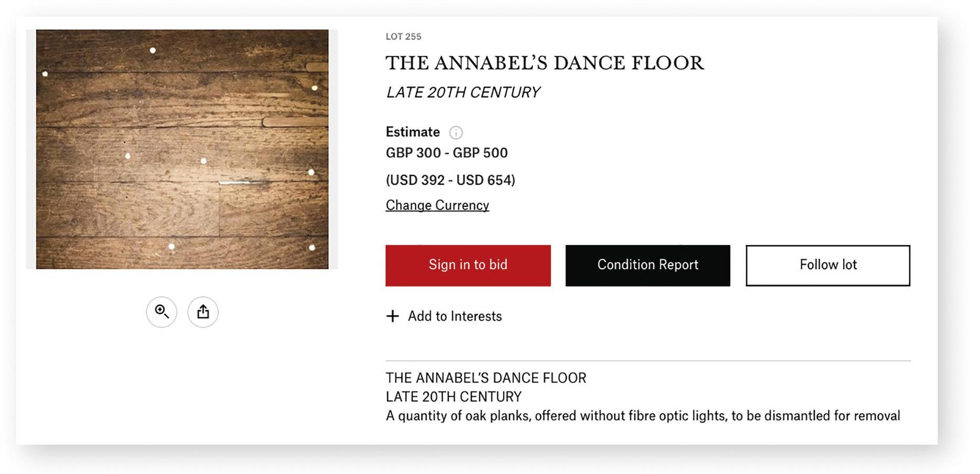
Task: Click the Follow lot button
Action: [x=828, y=265]
